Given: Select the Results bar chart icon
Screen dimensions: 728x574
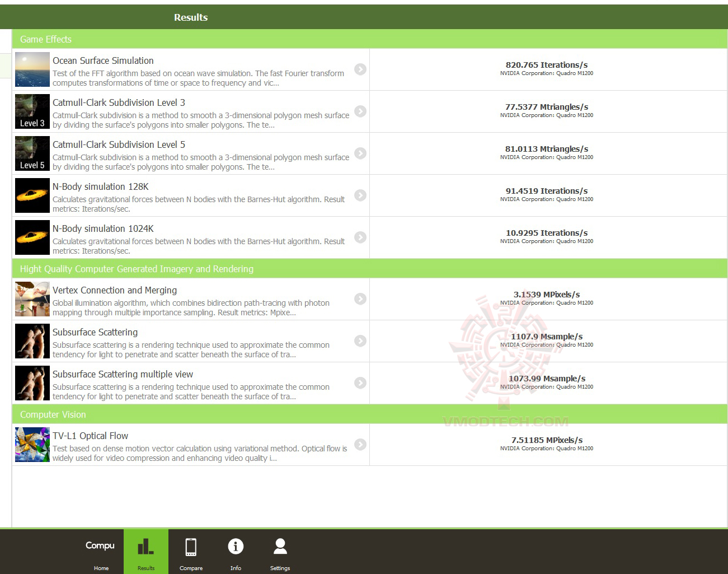Looking at the screenshot, I should 146,547.
